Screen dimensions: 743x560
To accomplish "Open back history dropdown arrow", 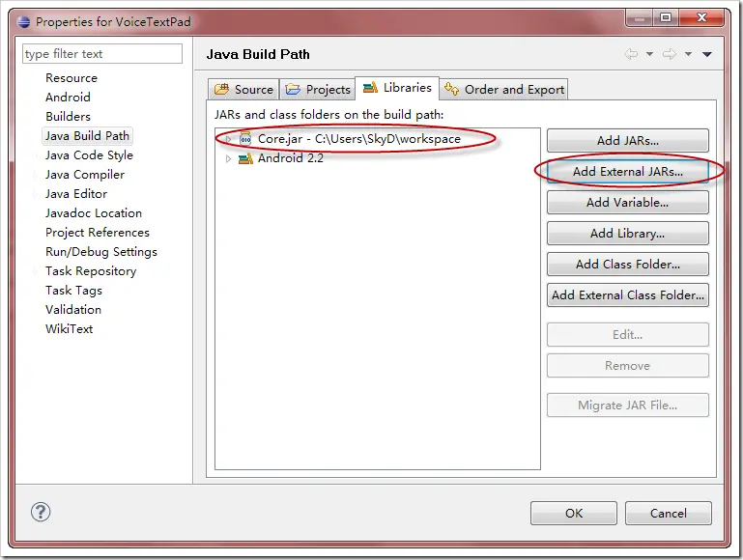I will 649,54.
